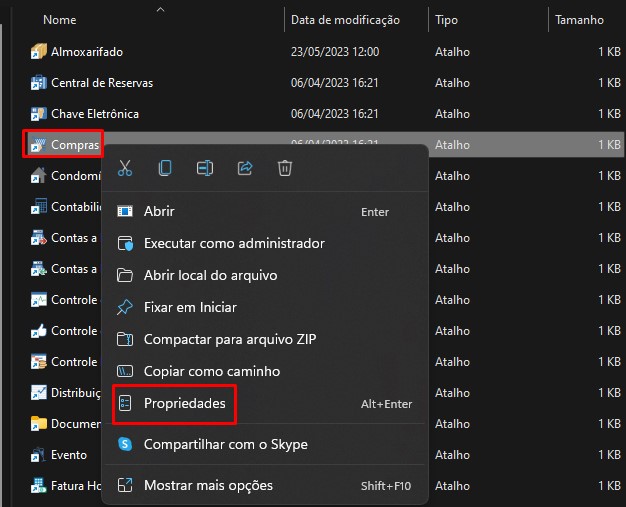The width and height of the screenshot is (626, 507).
Task: Sort by Data de modificação column header
Action: tap(345, 20)
